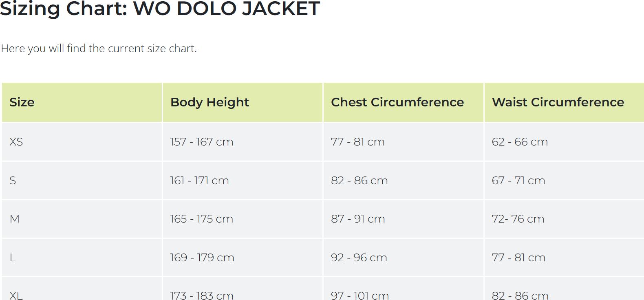
Task: Click the 77 - 81 cm chest cell for XS
Action: pos(357,142)
